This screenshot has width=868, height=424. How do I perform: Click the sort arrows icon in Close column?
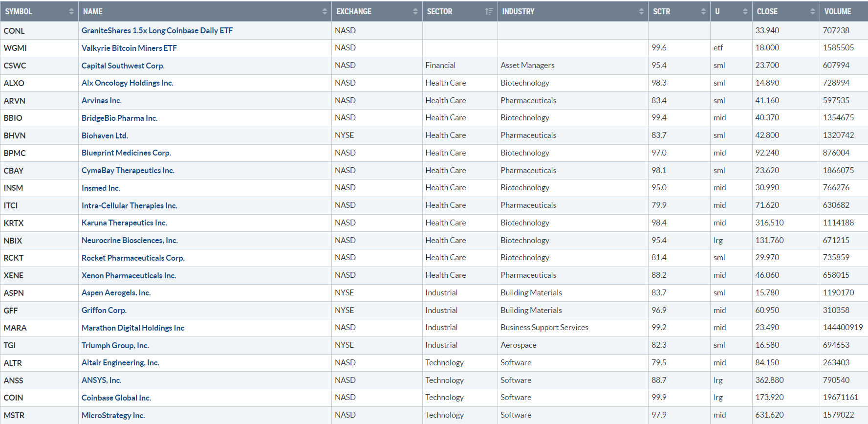pos(812,11)
